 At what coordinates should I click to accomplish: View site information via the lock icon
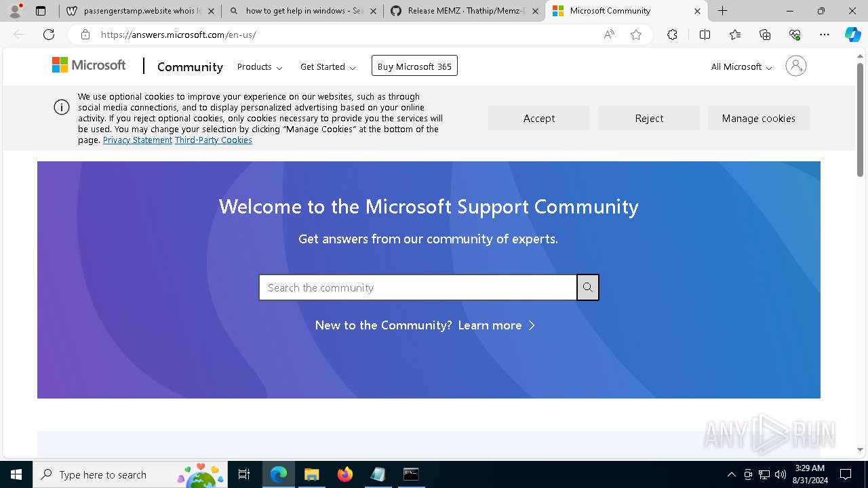click(x=85, y=35)
